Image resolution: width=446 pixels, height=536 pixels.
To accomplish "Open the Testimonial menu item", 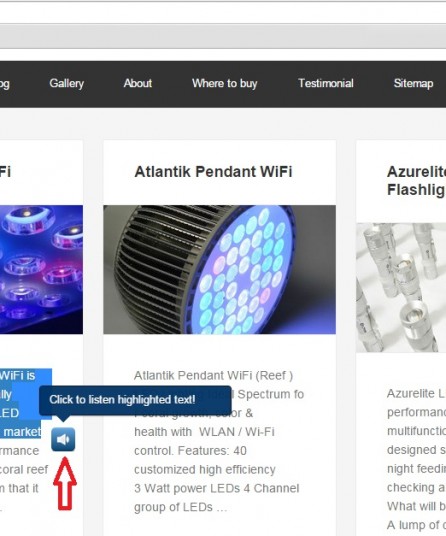I will 326,83.
